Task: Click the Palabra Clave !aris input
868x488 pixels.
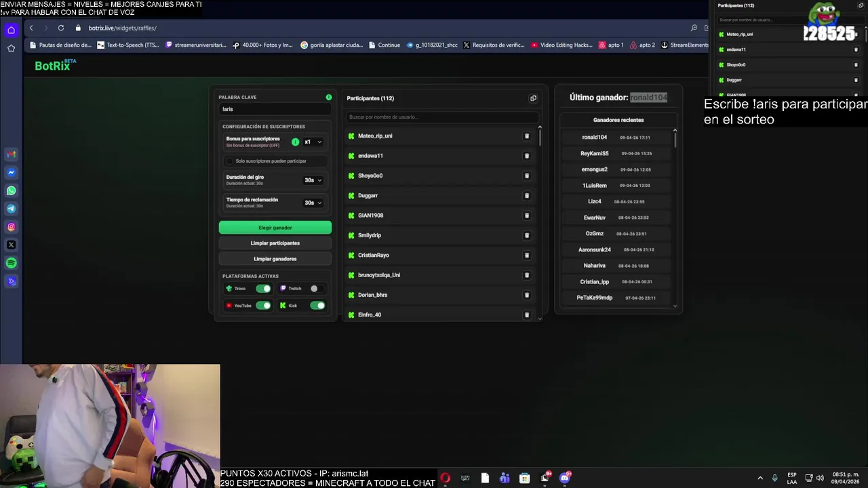Action: click(275, 109)
